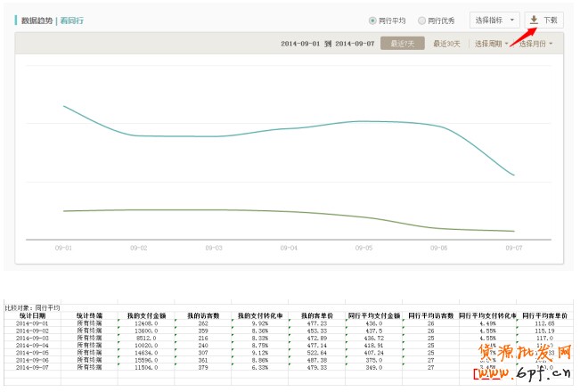This screenshot has height=392, width=580.
Task: Select the 统计日期 column header
Action: click(32, 315)
